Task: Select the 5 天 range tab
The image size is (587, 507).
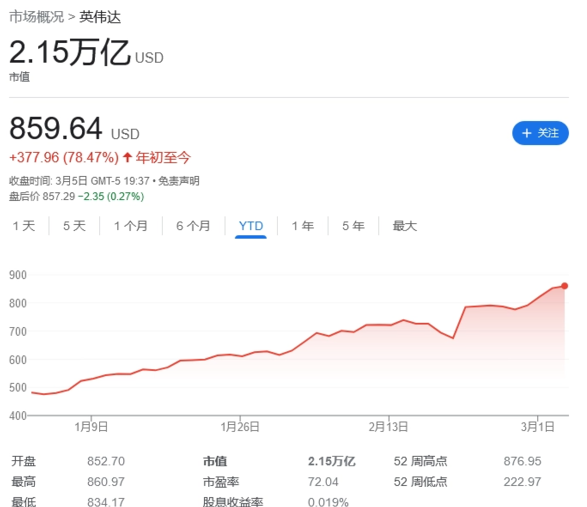Action: (x=74, y=226)
